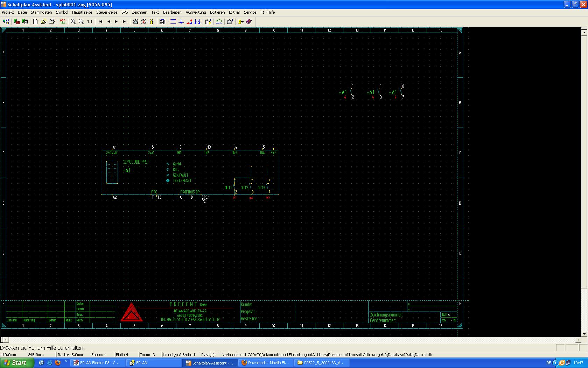The width and height of the screenshot is (588, 368).
Task: Jump to the last page
Action: pyautogui.click(x=124, y=22)
